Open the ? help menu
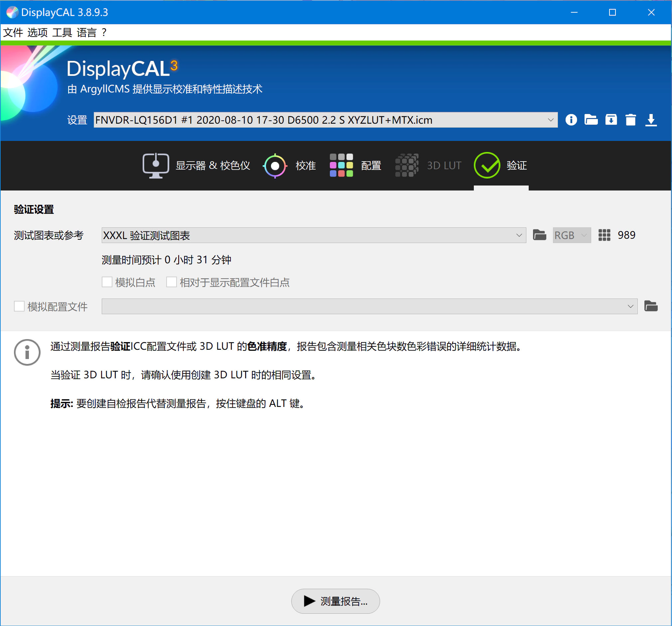Image resolution: width=672 pixels, height=626 pixels. [x=104, y=33]
